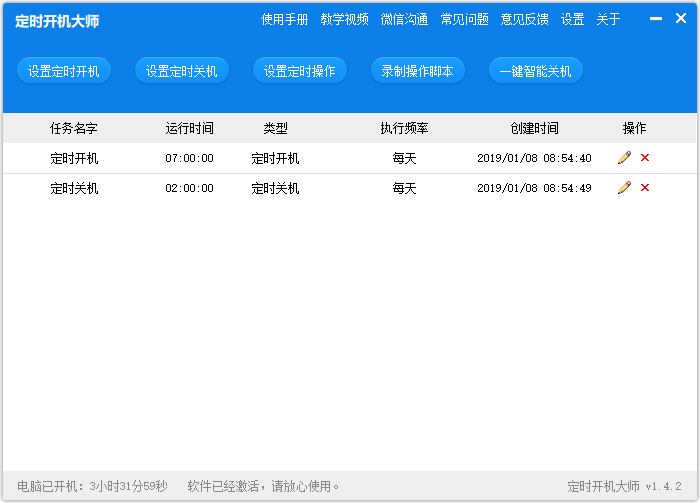
Task: Click the 设置定时开机 button
Action: [64, 71]
